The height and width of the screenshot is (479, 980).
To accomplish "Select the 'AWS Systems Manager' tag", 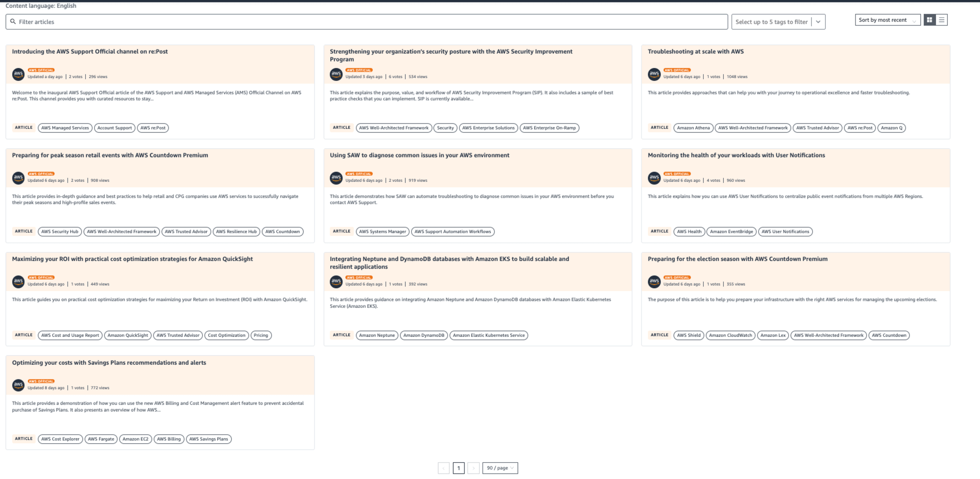I will (x=383, y=232).
